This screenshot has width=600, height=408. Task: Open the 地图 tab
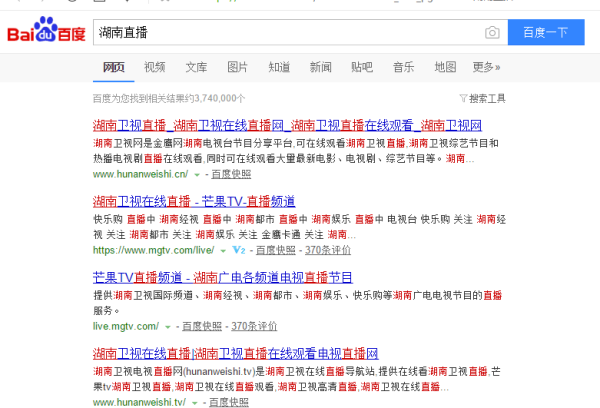[x=445, y=67]
